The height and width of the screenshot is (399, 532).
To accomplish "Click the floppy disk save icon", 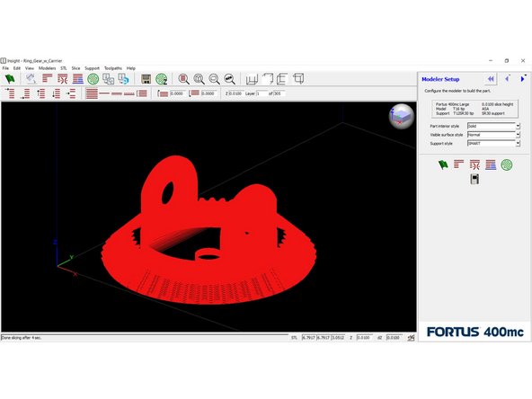I will [x=146, y=79].
